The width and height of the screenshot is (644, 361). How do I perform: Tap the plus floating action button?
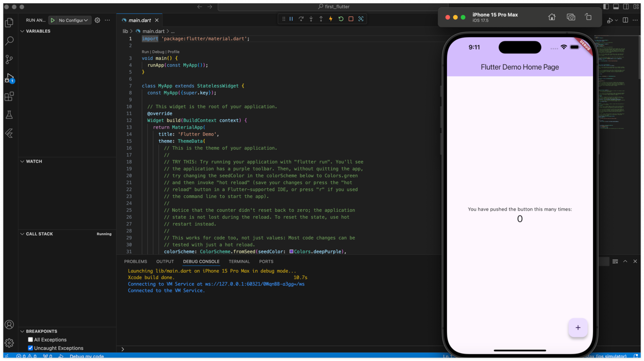[x=578, y=327]
